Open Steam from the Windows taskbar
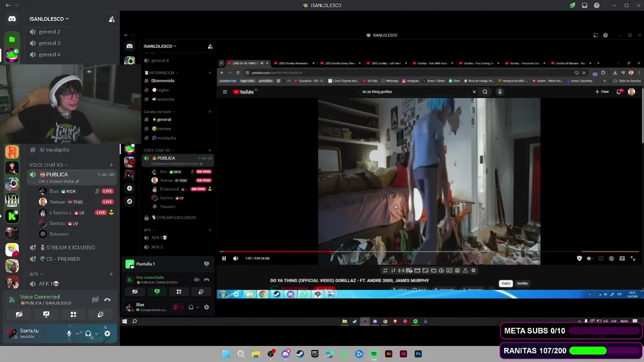 tap(300, 354)
